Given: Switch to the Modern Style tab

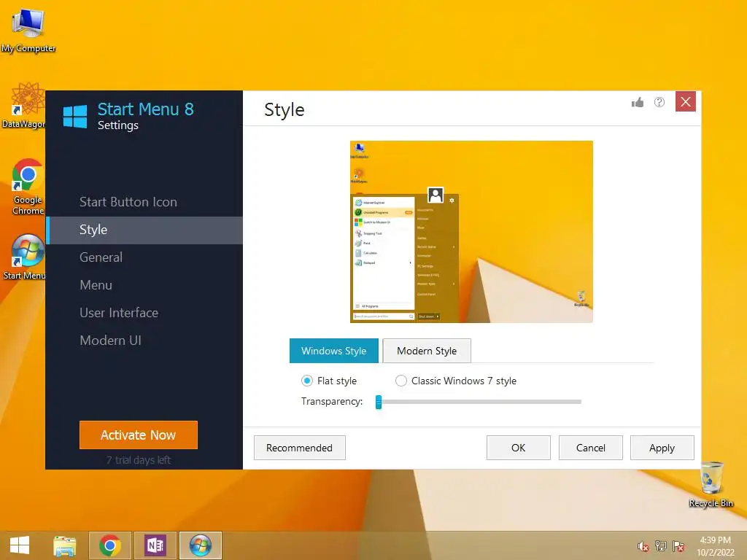Looking at the screenshot, I should pyautogui.click(x=427, y=351).
